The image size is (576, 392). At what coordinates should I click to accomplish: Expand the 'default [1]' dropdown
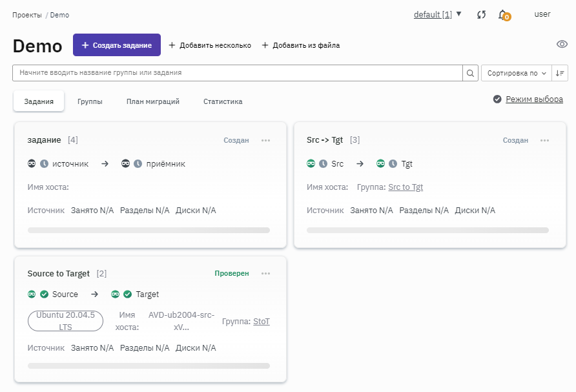tap(438, 14)
